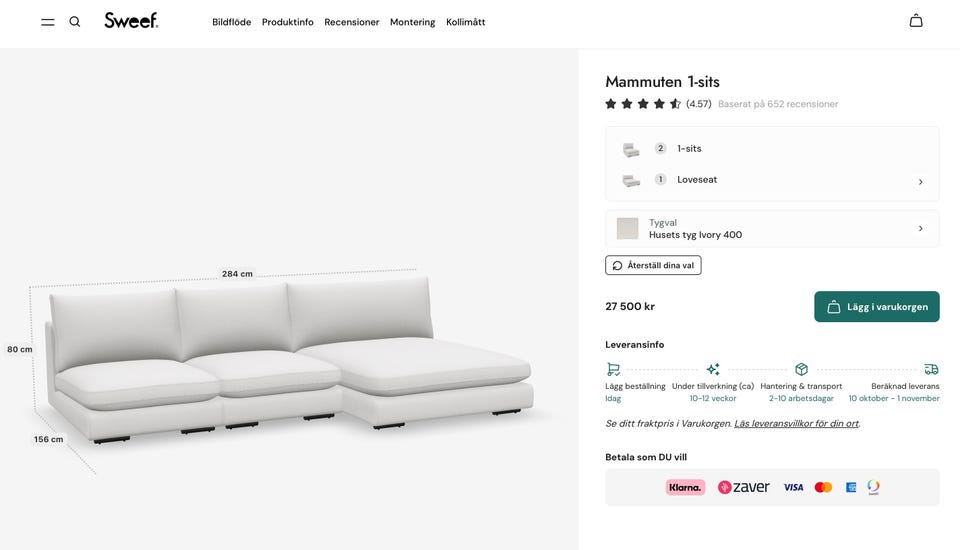Open Läs leveransvillkor för din ort link
The height and width of the screenshot is (550, 960).
click(796, 424)
